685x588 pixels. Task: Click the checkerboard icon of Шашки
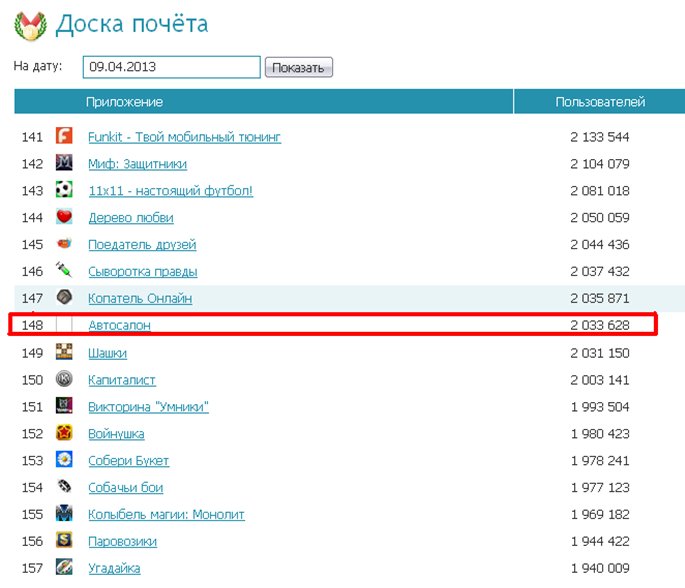point(64,352)
